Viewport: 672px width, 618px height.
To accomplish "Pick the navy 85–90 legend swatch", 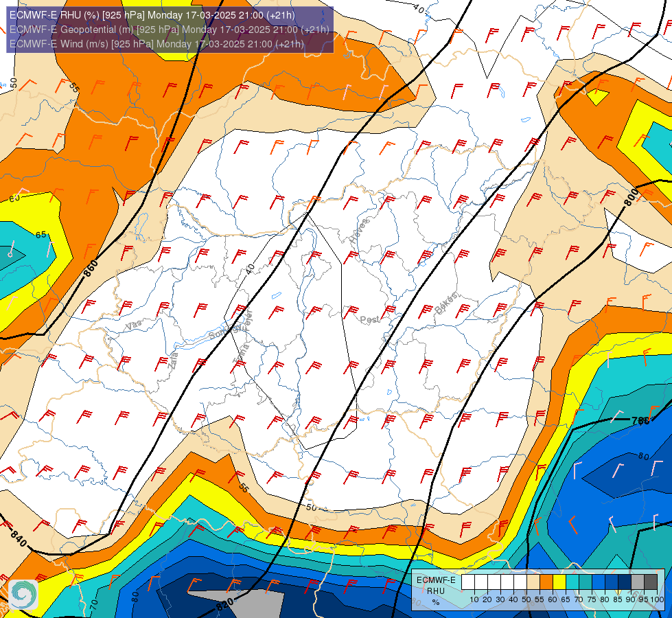I will tap(625, 582).
